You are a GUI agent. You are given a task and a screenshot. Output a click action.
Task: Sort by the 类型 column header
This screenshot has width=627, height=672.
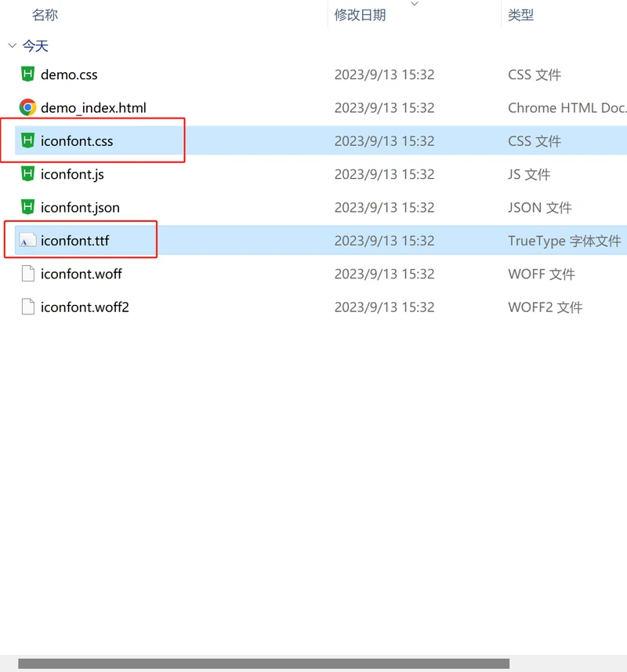coord(520,15)
